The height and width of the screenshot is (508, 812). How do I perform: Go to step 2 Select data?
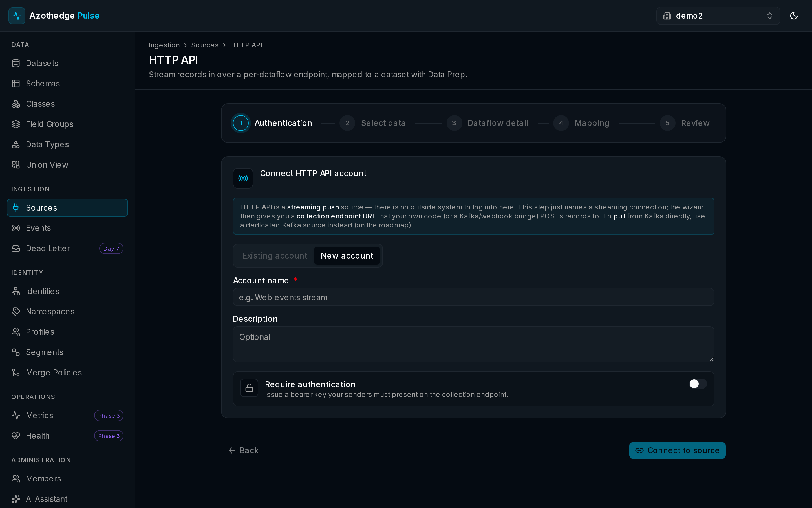pos(372,123)
